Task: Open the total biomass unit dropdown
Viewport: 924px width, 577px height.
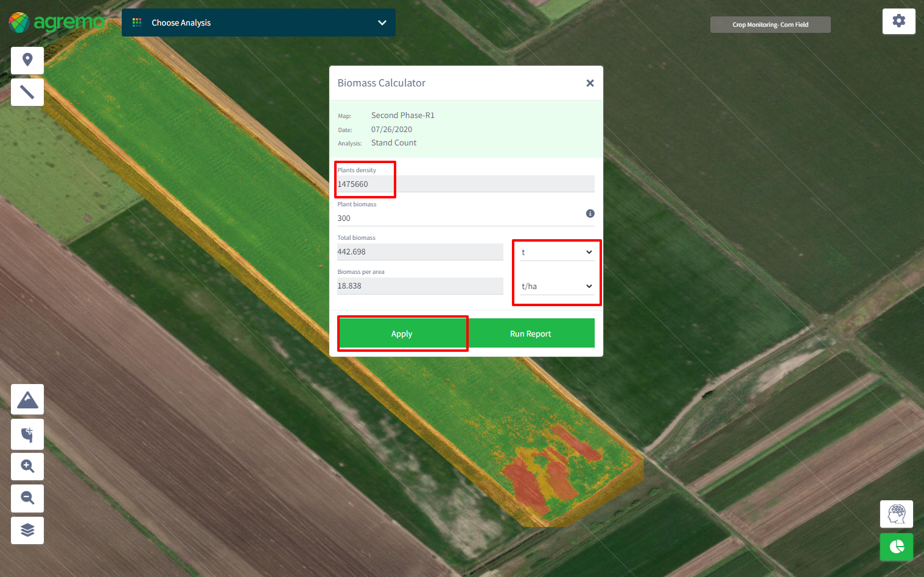Action: [x=556, y=252]
